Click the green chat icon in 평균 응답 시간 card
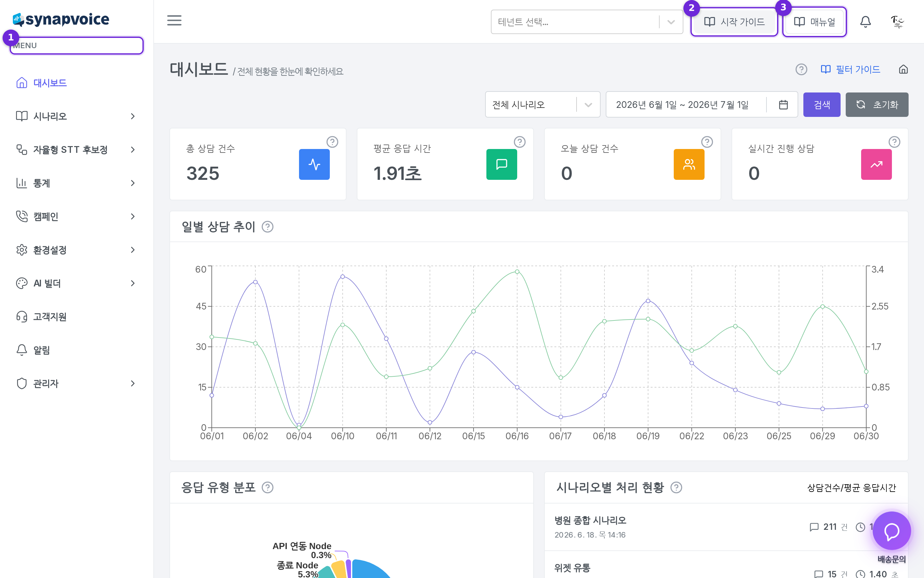 click(501, 164)
